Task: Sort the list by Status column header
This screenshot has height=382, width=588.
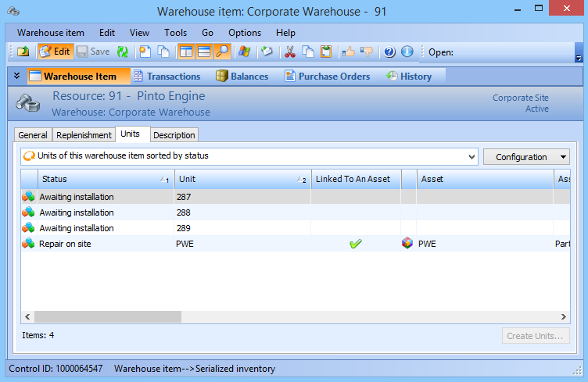Action: 97,180
